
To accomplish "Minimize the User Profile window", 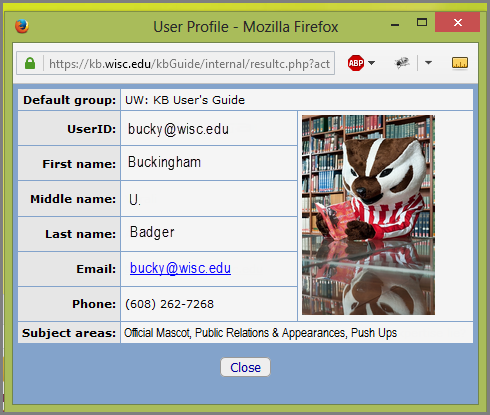I will [395, 24].
